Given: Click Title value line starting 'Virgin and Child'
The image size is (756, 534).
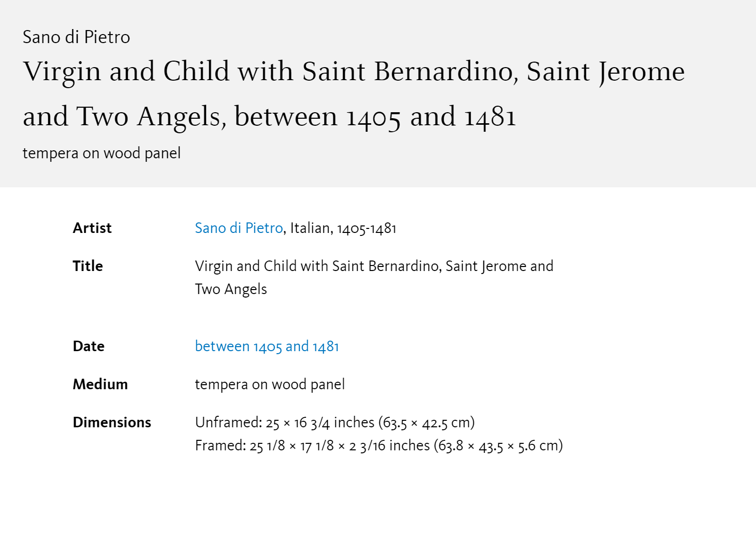Looking at the screenshot, I should (374, 266).
